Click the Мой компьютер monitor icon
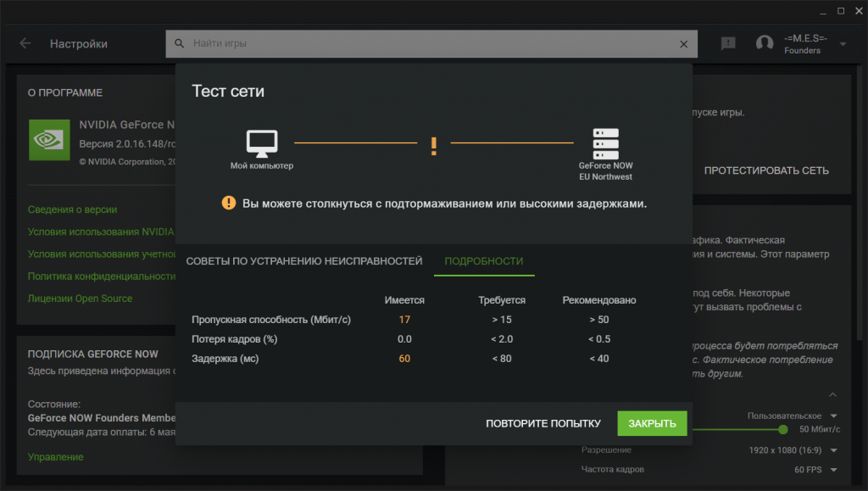The image size is (868, 491). tap(262, 142)
